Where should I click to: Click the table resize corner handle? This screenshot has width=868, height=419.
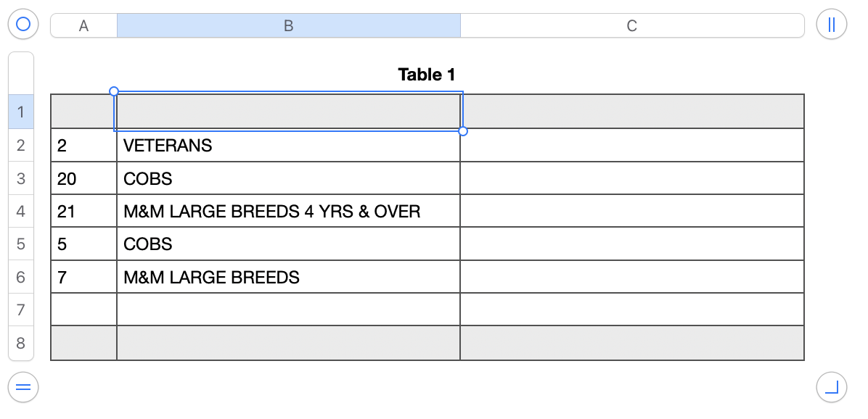(831, 387)
